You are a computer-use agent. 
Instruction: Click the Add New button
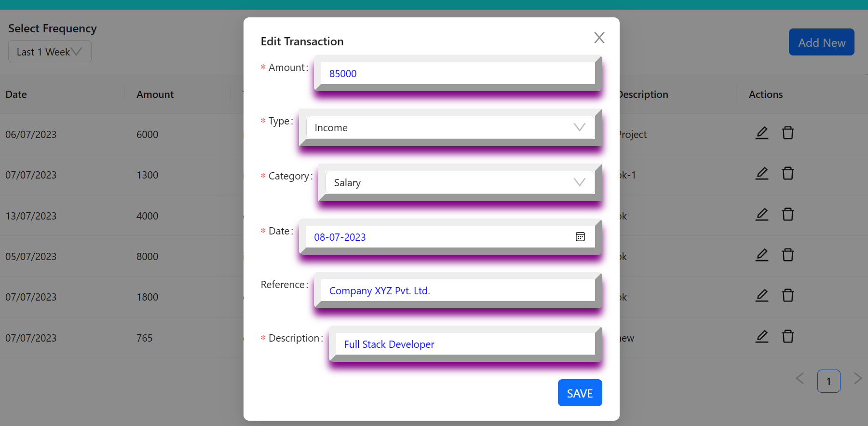point(821,42)
